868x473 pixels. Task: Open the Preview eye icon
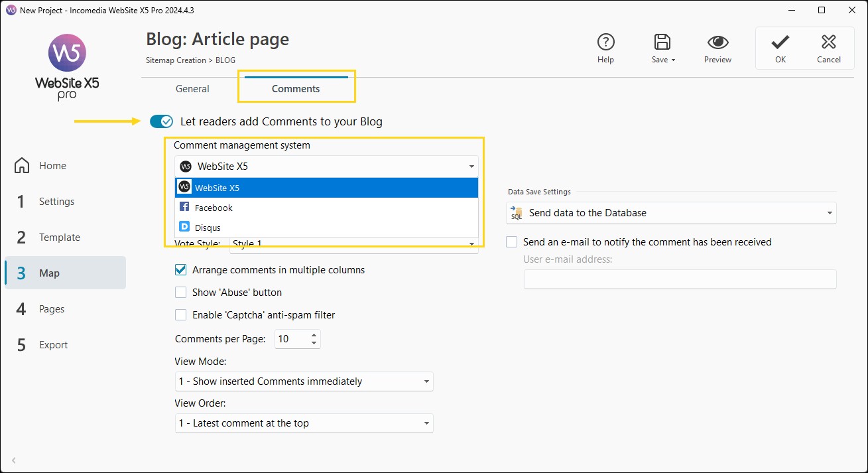717,42
